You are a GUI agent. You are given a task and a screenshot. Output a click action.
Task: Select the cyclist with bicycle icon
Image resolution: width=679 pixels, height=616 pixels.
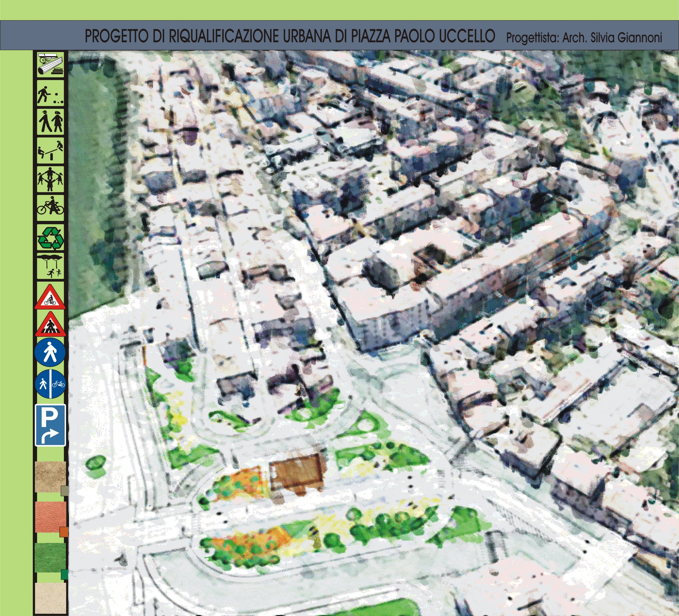[50, 207]
